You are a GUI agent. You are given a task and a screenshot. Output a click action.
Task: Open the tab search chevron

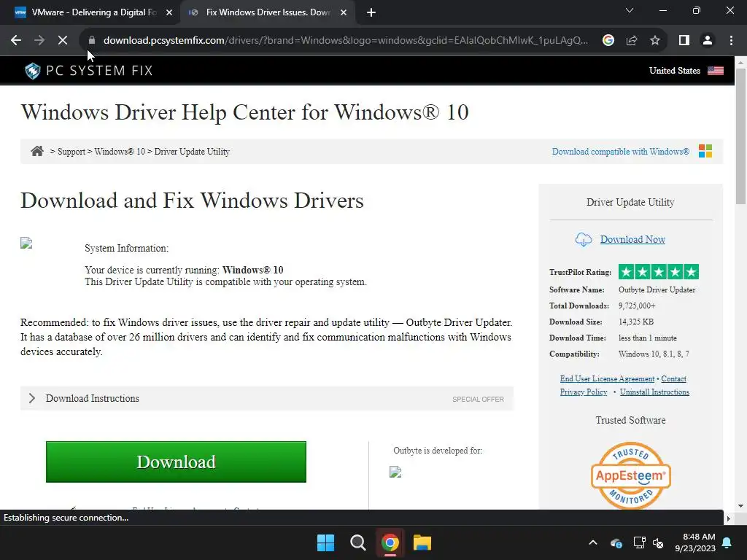pyautogui.click(x=630, y=10)
